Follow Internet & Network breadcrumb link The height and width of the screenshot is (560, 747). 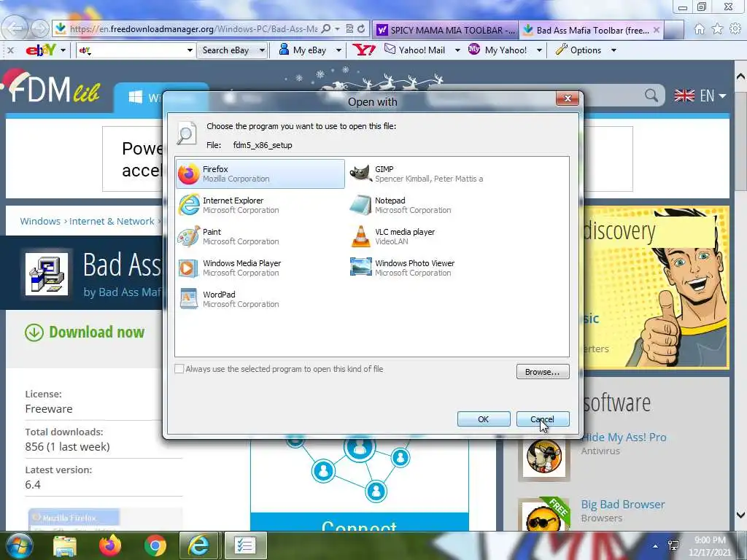point(112,222)
